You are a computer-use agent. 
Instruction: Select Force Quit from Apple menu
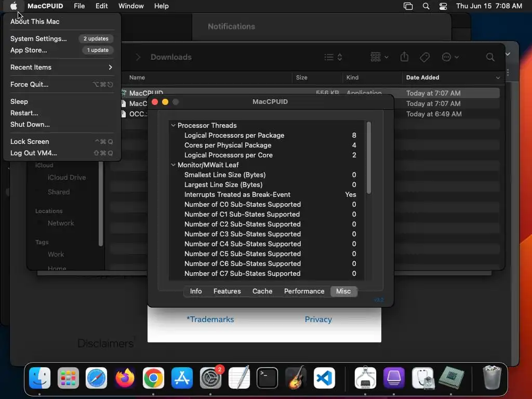(x=62, y=84)
